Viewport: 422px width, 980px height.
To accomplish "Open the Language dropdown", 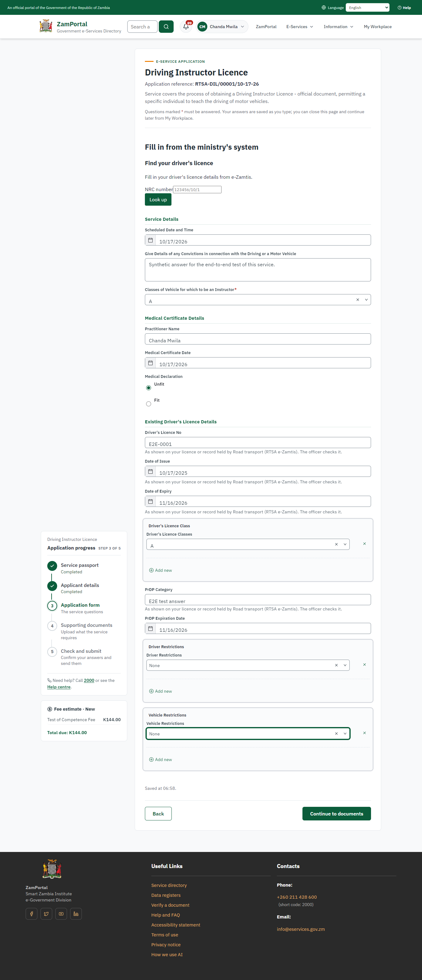I will [367, 8].
